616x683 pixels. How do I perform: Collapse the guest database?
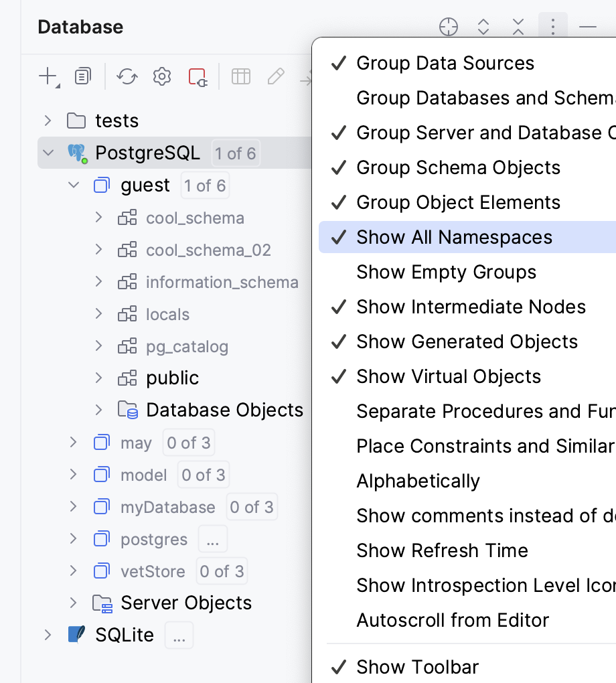point(73,185)
